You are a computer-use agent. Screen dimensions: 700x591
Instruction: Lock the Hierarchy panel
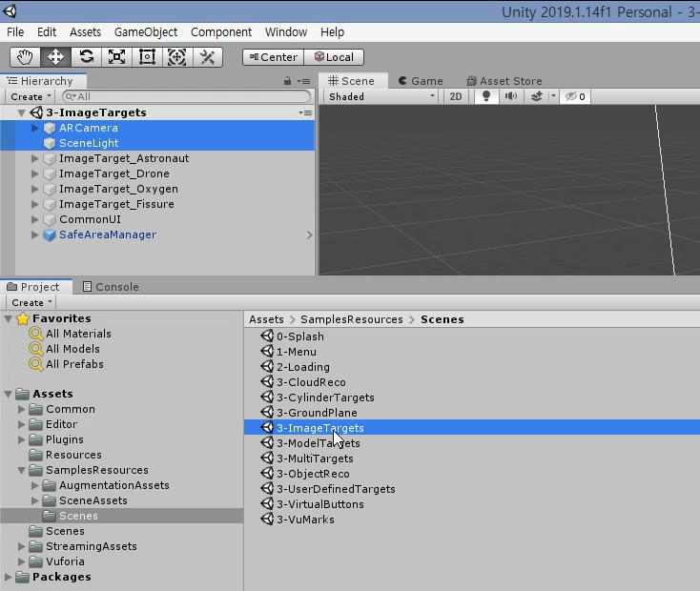click(287, 81)
